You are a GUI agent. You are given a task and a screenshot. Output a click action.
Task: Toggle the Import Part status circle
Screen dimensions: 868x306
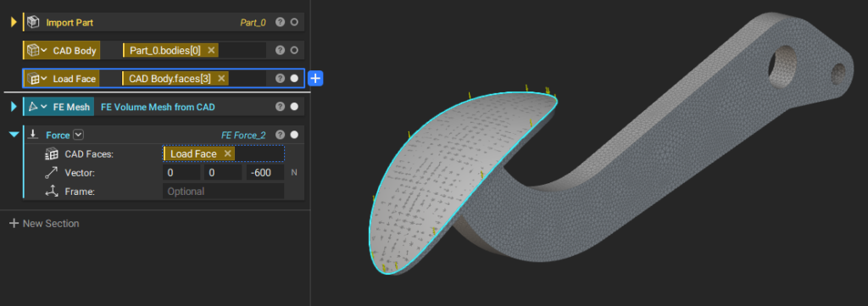[294, 22]
